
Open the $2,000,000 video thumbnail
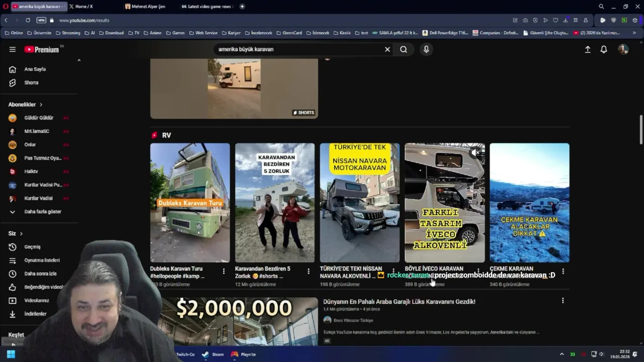(x=234, y=321)
